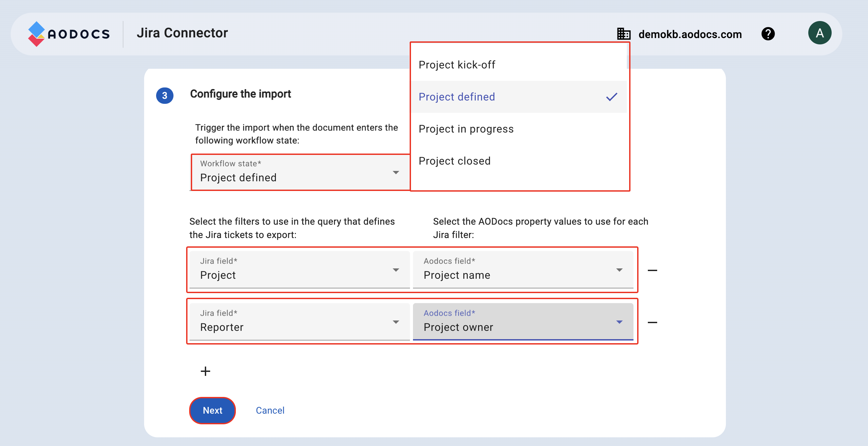Image resolution: width=868 pixels, height=446 pixels.
Task: Click the domain building icon
Action: click(x=623, y=34)
